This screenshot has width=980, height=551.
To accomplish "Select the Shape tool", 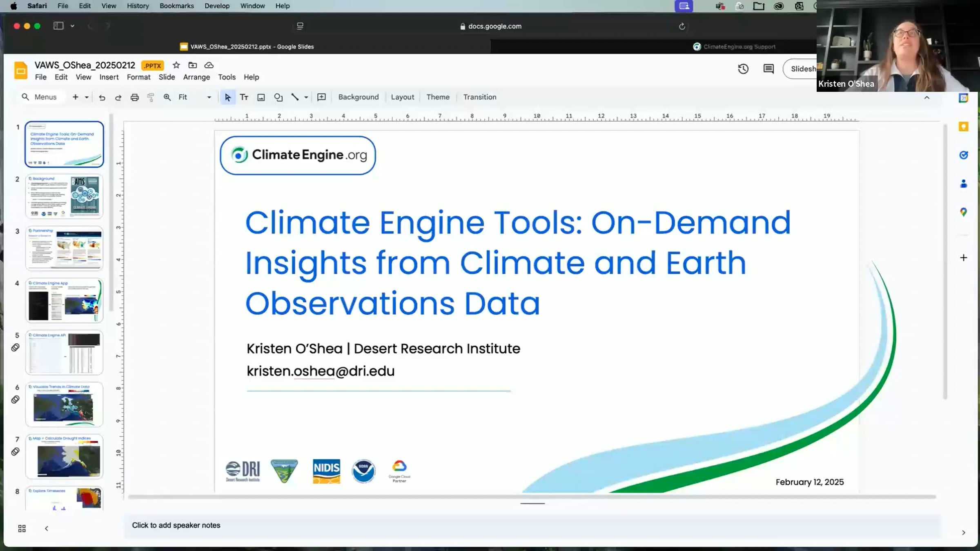I will click(x=278, y=97).
